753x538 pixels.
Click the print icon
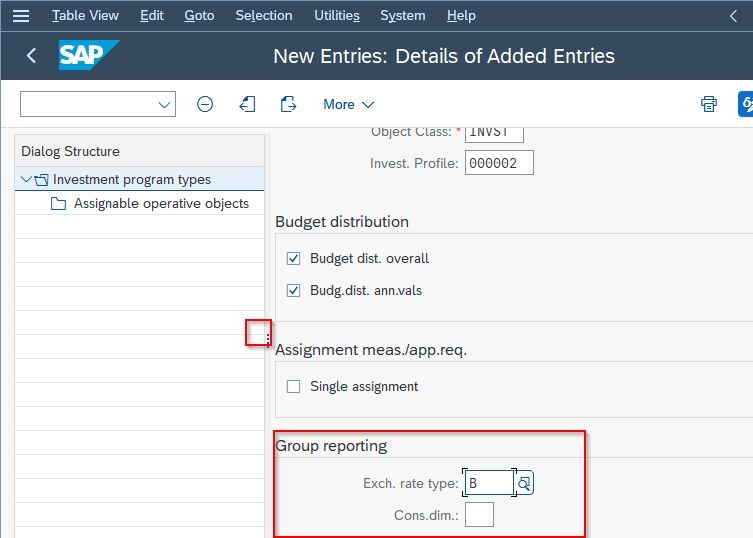709,104
